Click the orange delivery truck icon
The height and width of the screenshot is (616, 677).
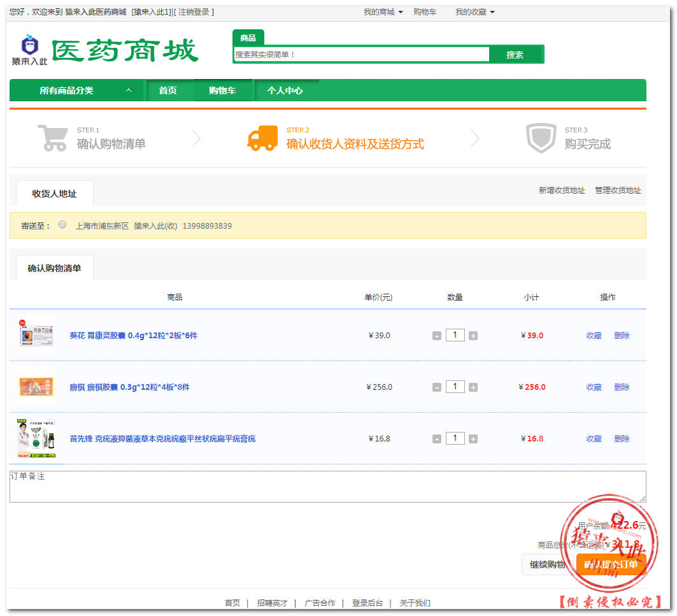click(262, 138)
